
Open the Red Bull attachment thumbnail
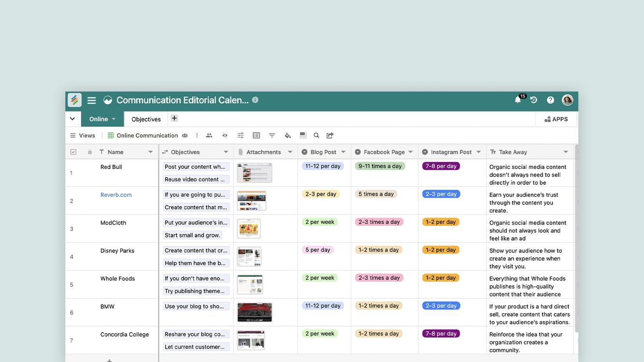click(255, 173)
